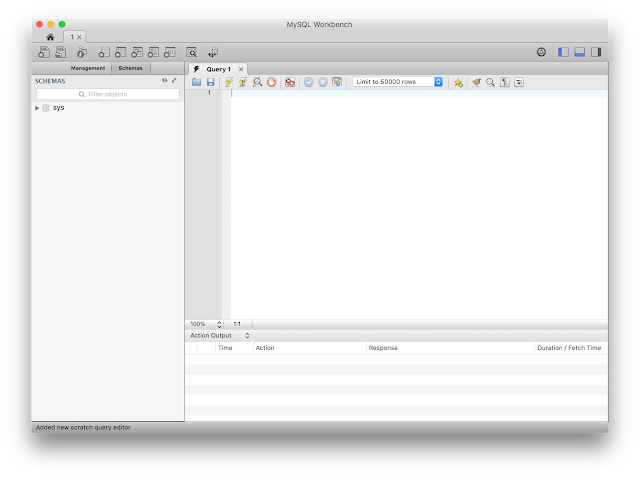
Task: Toggle the right sidebar panel visibility
Action: point(596,52)
